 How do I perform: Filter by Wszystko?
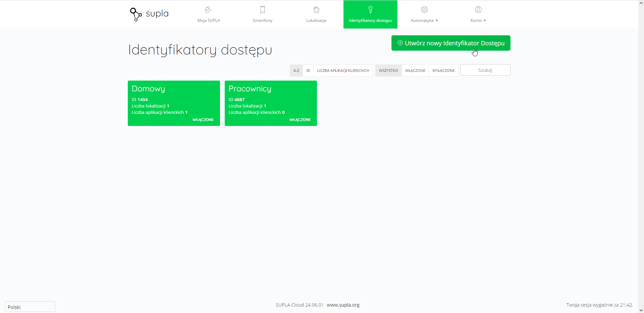[388, 71]
